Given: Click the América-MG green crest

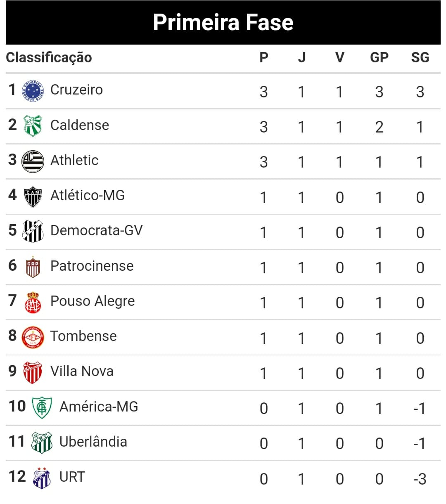Looking at the screenshot, I should [x=42, y=407].
